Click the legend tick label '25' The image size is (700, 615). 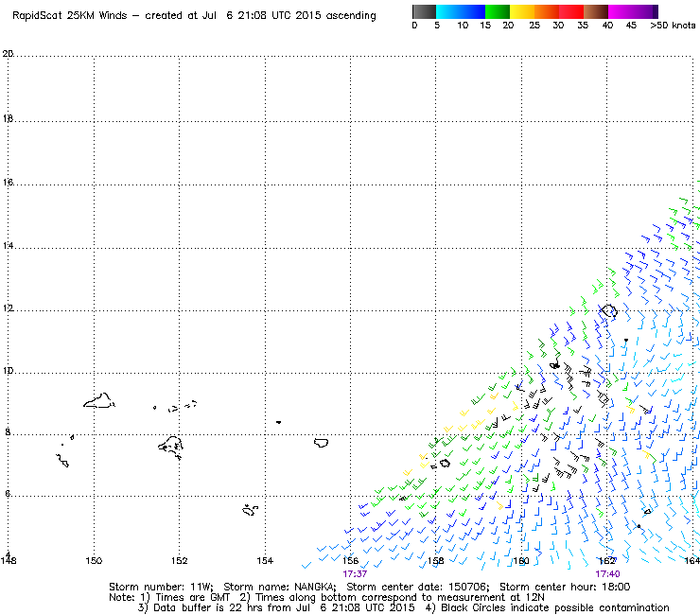click(x=534, y=26)
